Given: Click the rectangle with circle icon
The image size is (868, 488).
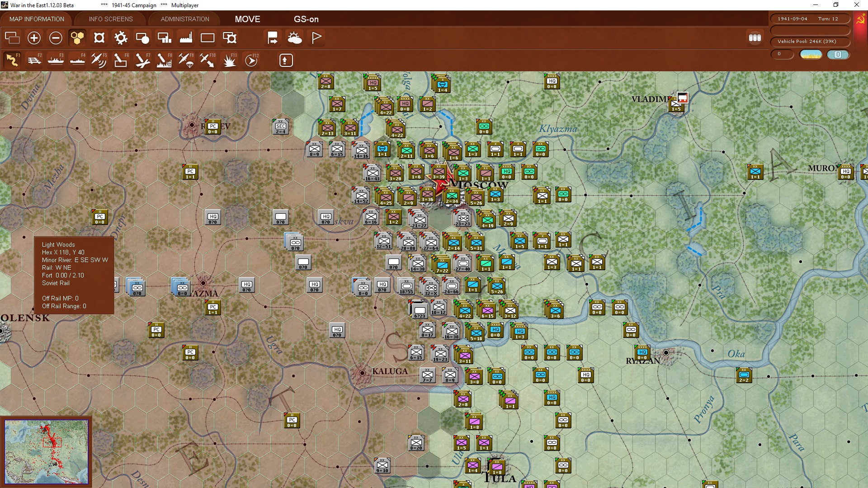Looking at the screenshot, I should click(142, 38).
